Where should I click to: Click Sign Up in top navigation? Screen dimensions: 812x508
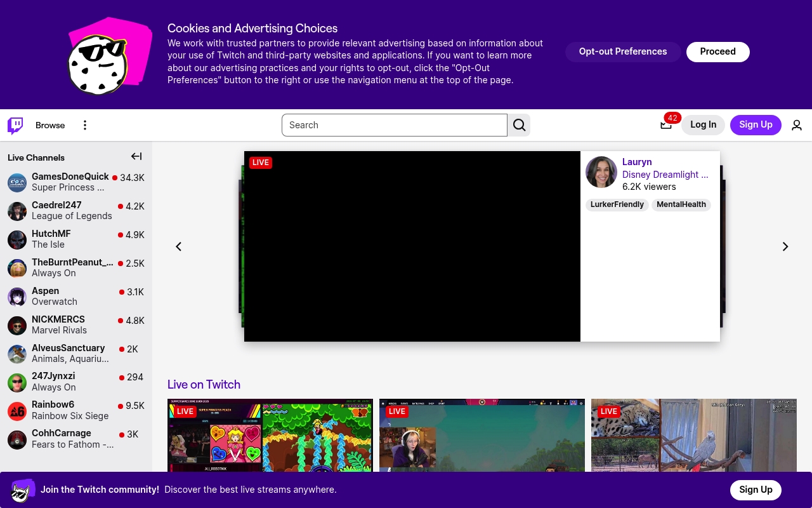point(756,124)
